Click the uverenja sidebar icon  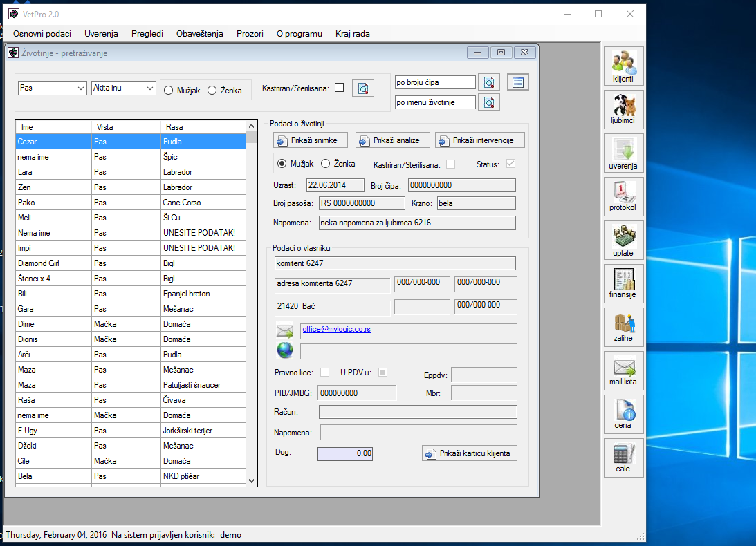(623, 153)
